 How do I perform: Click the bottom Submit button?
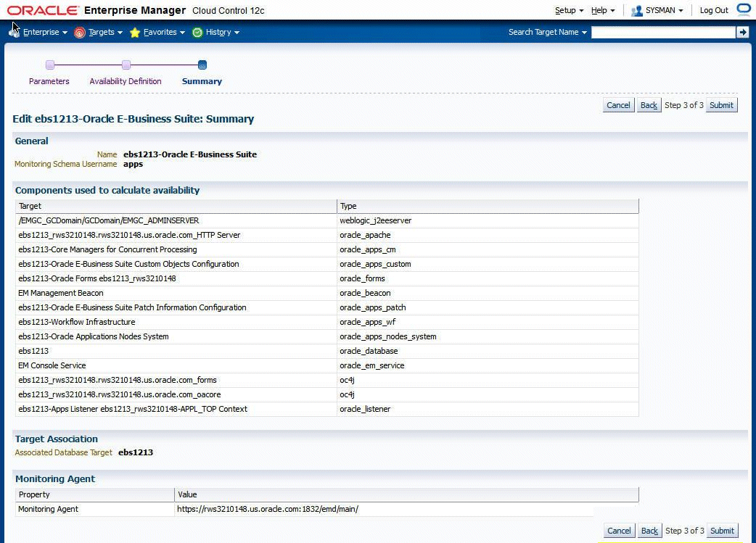point(722,531)
